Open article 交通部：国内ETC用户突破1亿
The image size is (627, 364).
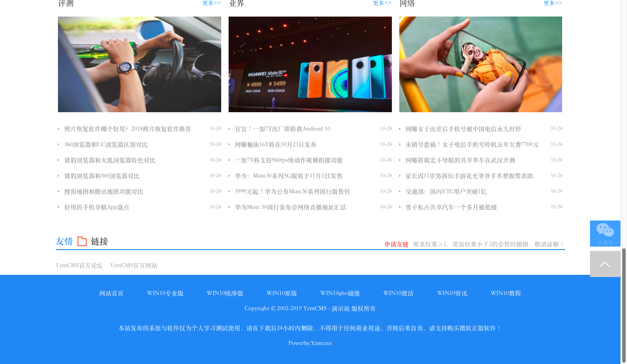[x=446, y=192]
